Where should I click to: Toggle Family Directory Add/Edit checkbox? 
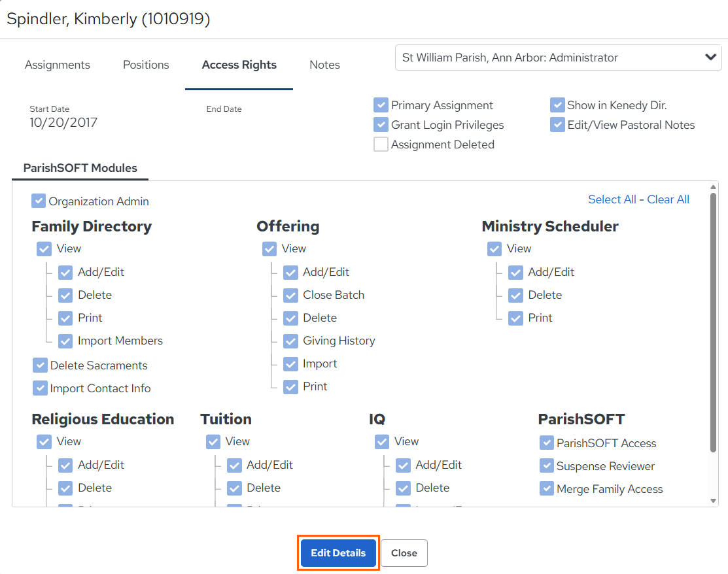click(65, 273)
